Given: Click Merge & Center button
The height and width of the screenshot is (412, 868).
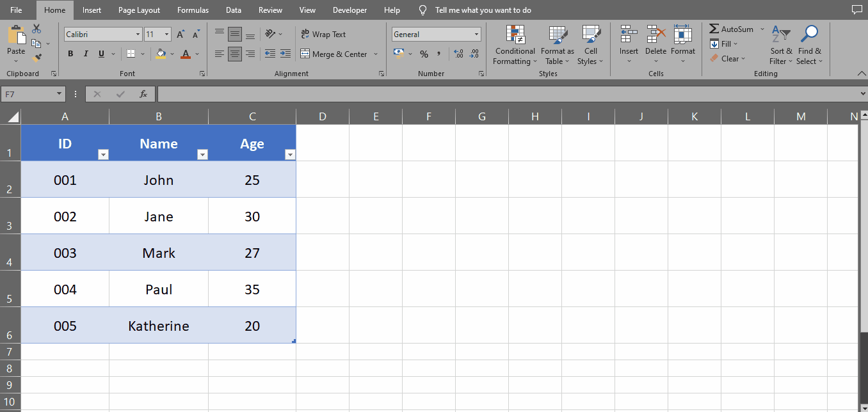Looking at the screenshot, I should (334, 54).
